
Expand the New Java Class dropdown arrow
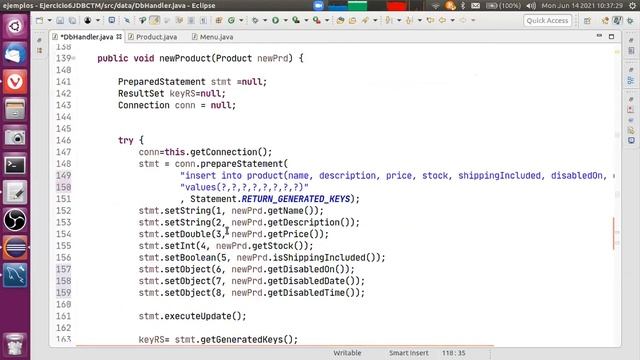pos(241,20)
